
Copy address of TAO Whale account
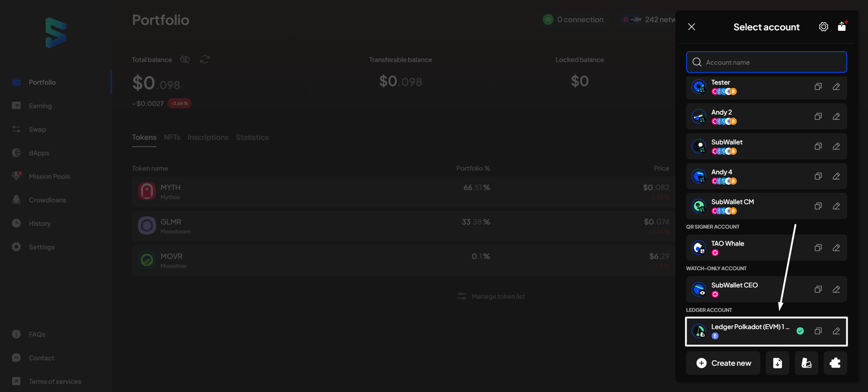pyautogui.click(x=818, y=248)
